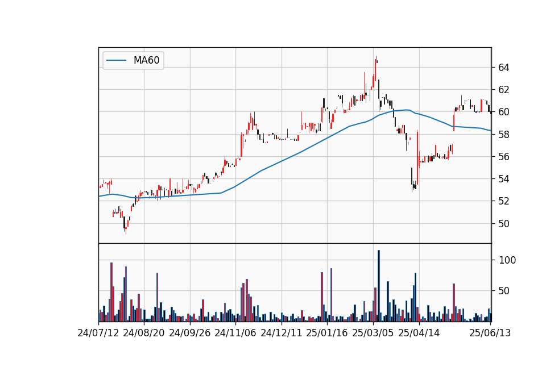Click the 24/07/12 date label
This screenshot has width=546, height=392.
(x=98, y=333)
